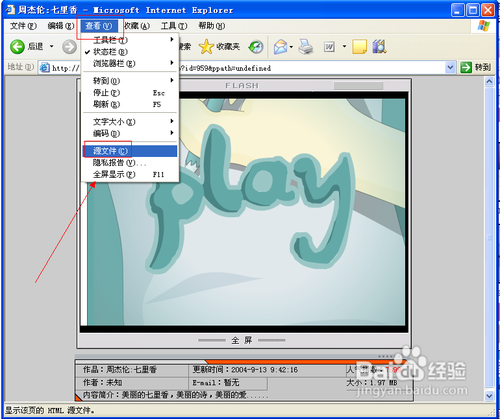Screen dimensions: 500x419
Task: Minimize the Internet Explorer window
Action: 457,10
